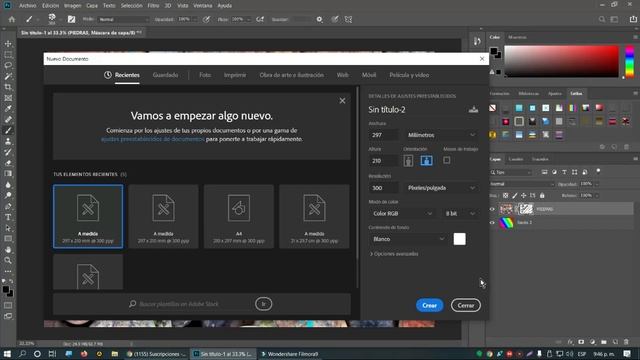The height and width of the screenshot is (360, 640).
Task: Toggle pressure for opacity icon
Action: click(x=207, y=19)
